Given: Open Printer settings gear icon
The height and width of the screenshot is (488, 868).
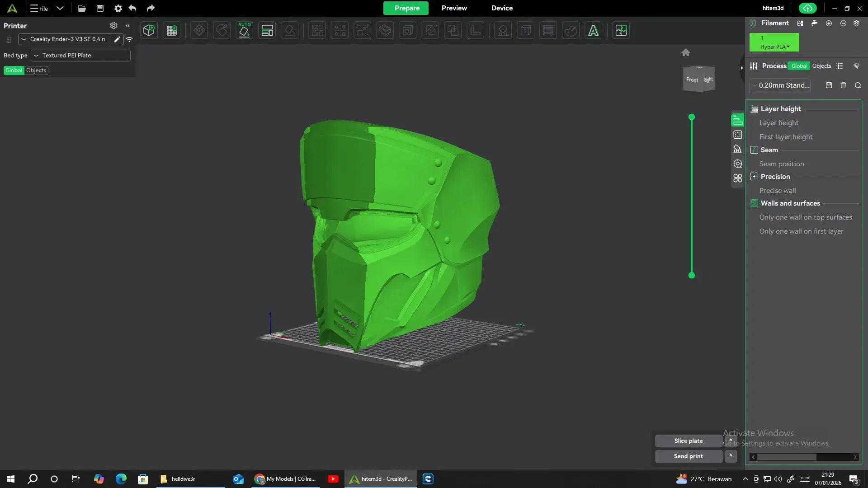Looking at the screenshot, I should [x=113, y=25].
